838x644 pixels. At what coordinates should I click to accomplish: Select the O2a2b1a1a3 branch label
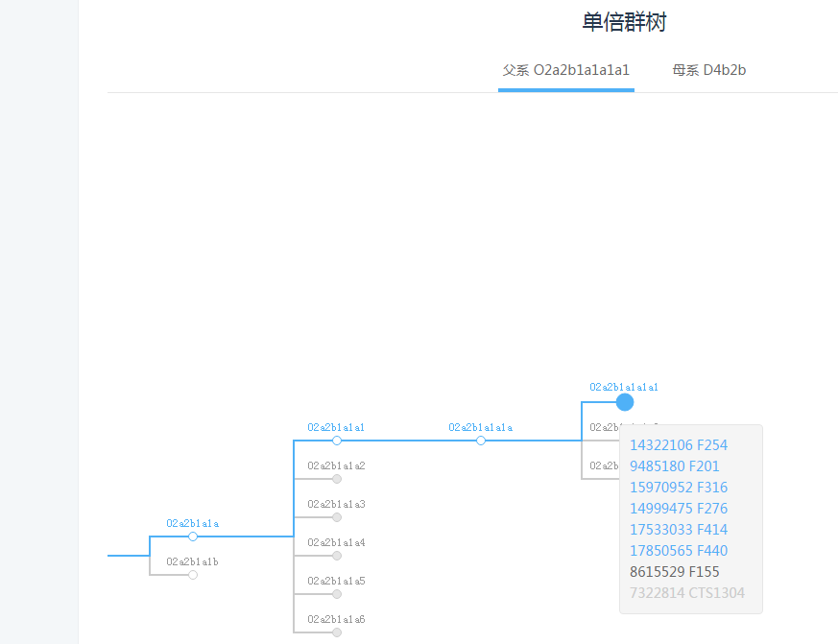click(336, 505)
